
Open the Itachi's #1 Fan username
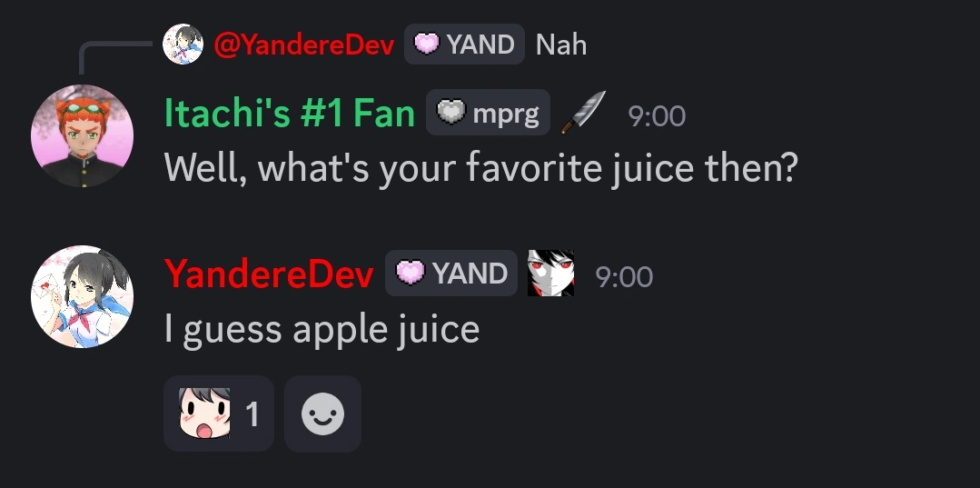pos(290,114)
